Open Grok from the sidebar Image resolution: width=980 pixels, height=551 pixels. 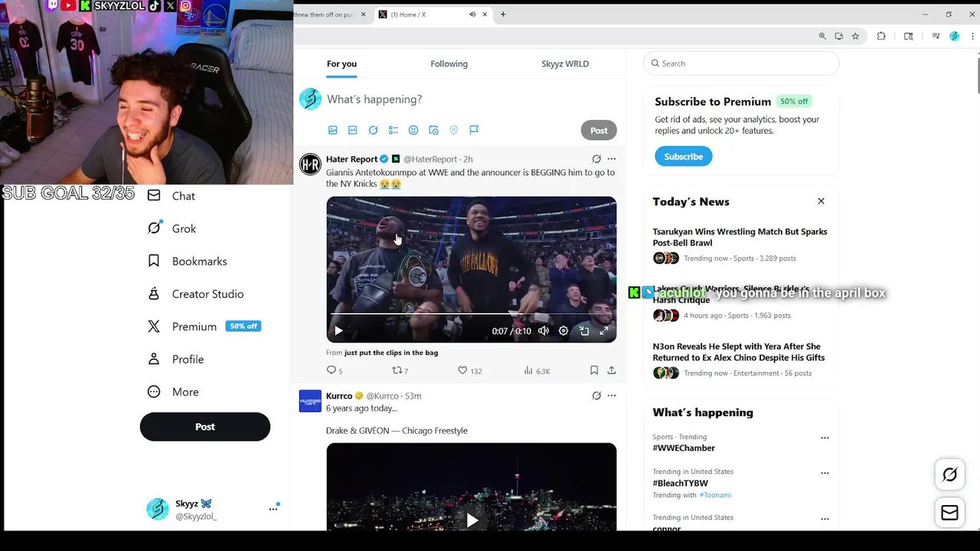coord(172,229)
